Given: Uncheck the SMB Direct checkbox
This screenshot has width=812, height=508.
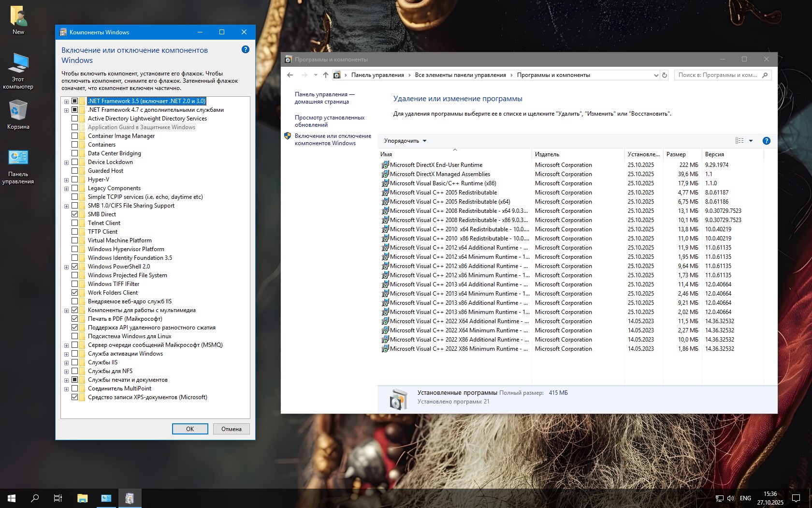Looking at the screenshot, I should pos(75,214).
